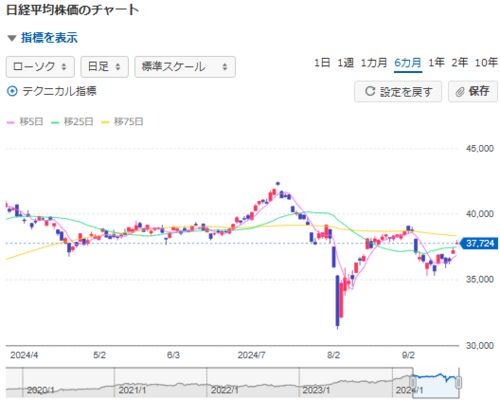Toggle the 移25日 moving average legend
This screenshot has width=500, height=400.
[x=72, y=122]
